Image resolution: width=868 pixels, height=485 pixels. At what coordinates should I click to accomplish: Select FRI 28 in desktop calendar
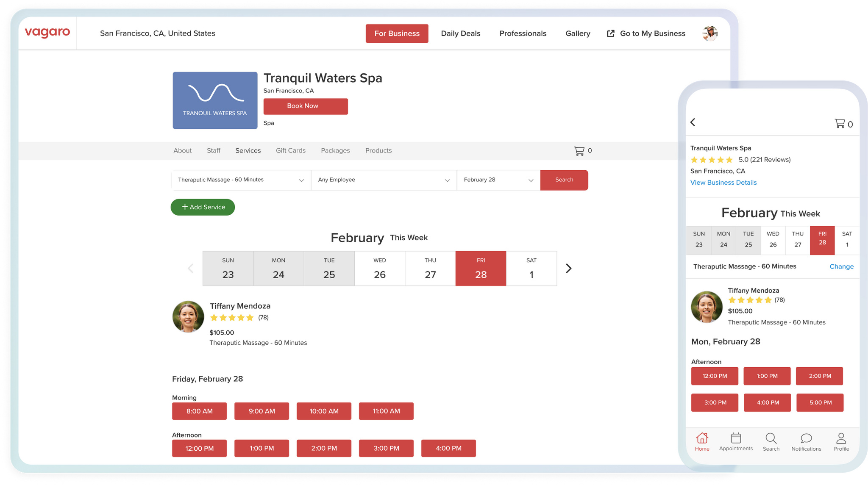click(x=481, y=269)
